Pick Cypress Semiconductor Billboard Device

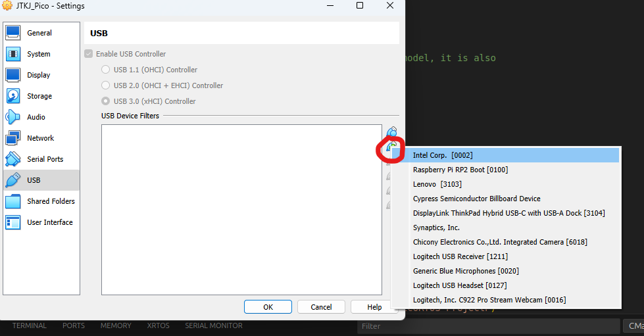(506, 199)
